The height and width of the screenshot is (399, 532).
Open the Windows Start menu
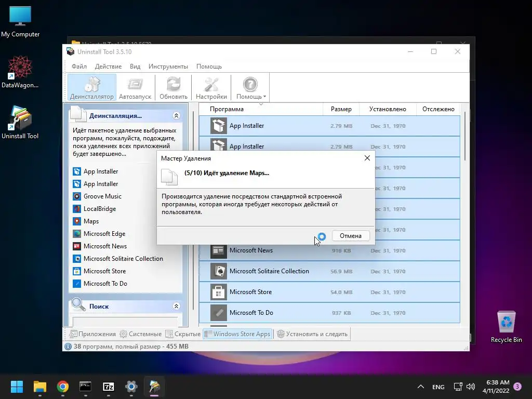17,387
